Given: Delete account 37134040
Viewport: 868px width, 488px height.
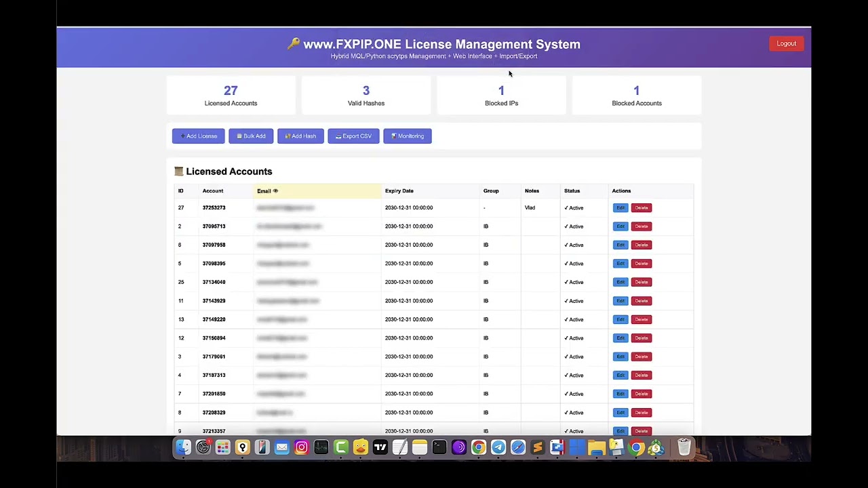Looking at the screenshot, I should click(x=642, y=282).
